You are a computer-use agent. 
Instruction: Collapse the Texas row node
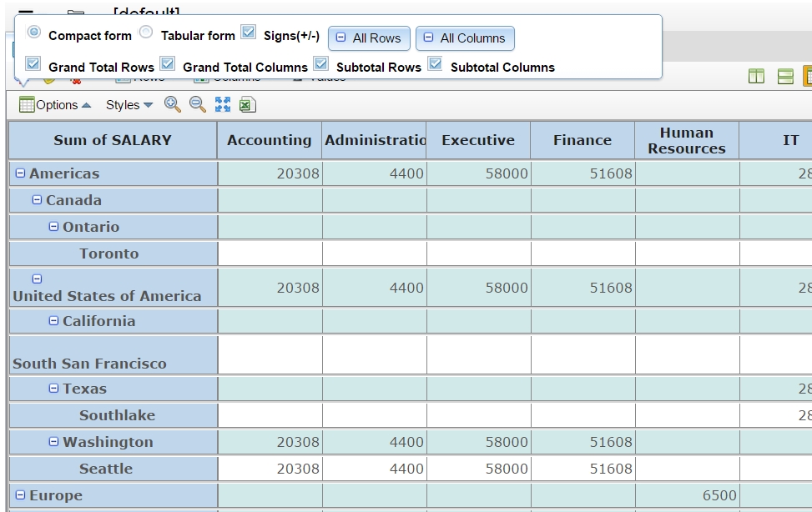coord(54,389)
